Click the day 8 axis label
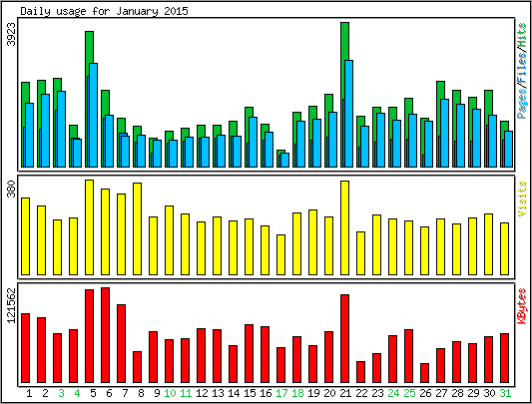The height and width of the screenshot is (404, 532). (x=141, y=393)
